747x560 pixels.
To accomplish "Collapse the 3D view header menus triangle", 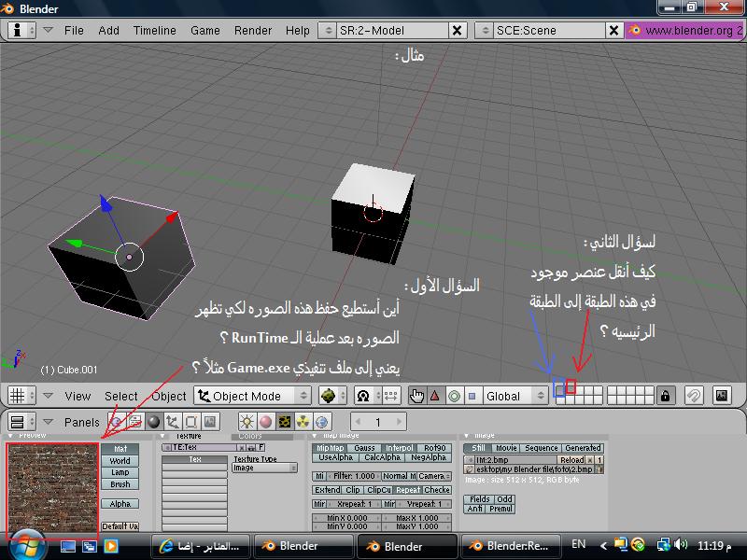I will [48, 396].
